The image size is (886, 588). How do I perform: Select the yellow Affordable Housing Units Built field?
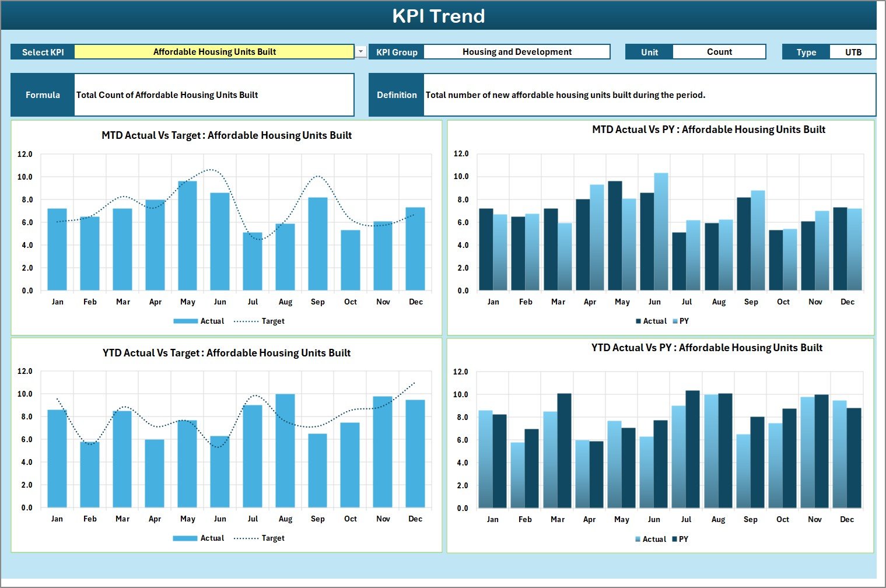coord(215,51)
